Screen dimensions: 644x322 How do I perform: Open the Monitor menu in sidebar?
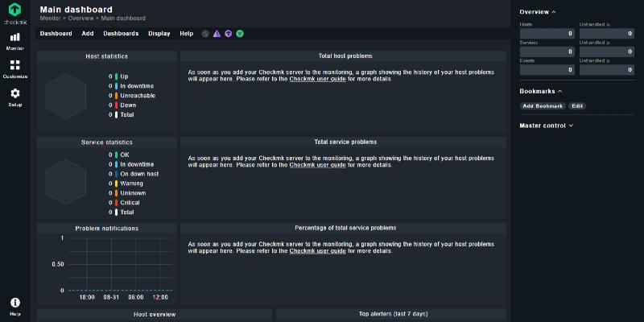pyautogui.click(x=14, y=40)
